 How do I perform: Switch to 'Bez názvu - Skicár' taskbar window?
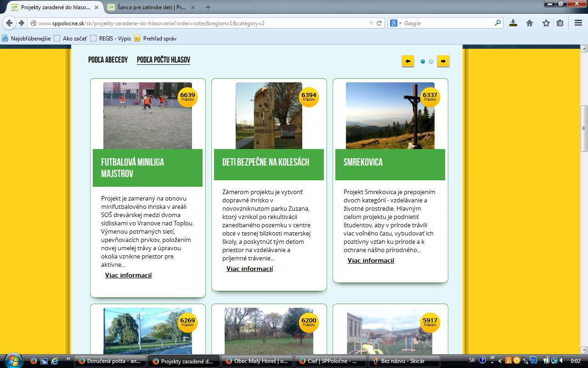pos(404,361)
